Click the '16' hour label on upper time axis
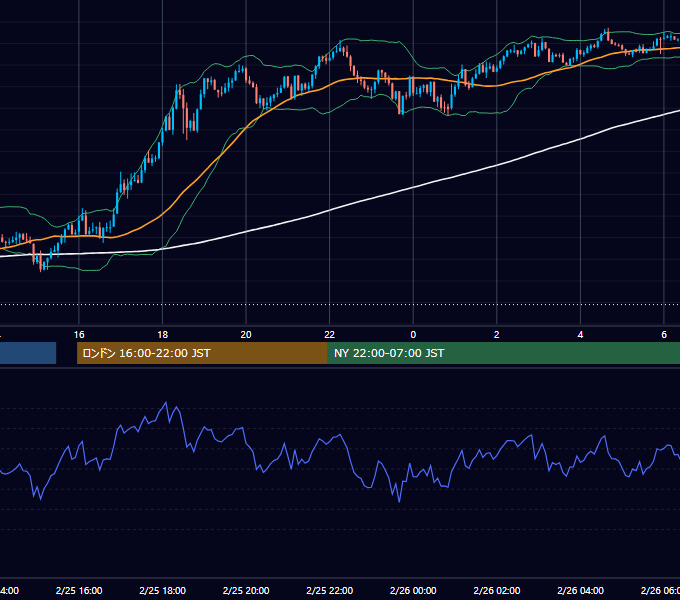The height and width of the screenshot is (600, 680). (79, 335)
